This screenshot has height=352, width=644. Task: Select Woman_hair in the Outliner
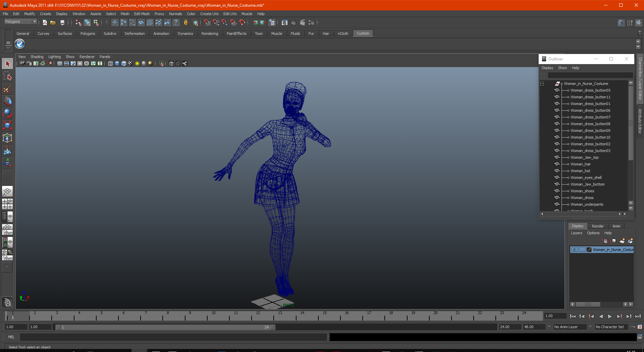point(581,164)
